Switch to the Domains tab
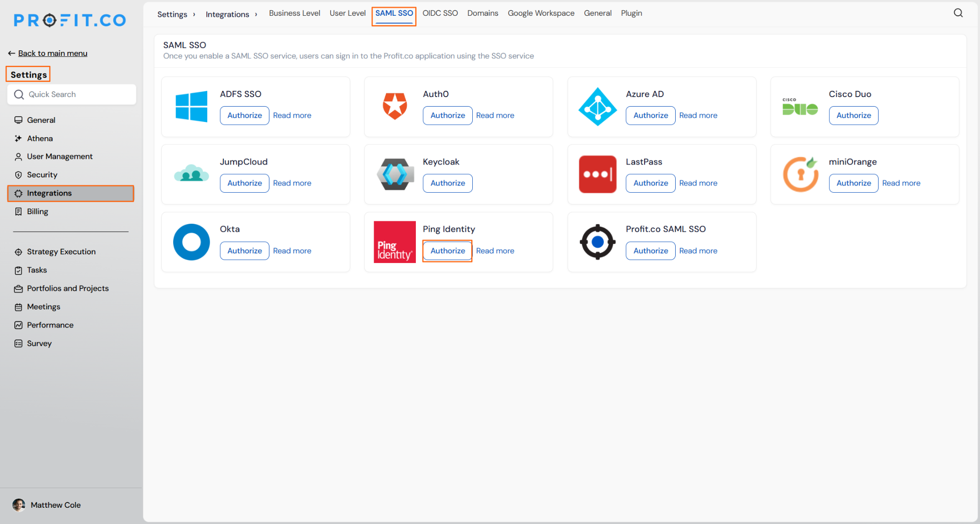Image resolution: width=980 pixels, height=524 pixels. coord(482,13)
